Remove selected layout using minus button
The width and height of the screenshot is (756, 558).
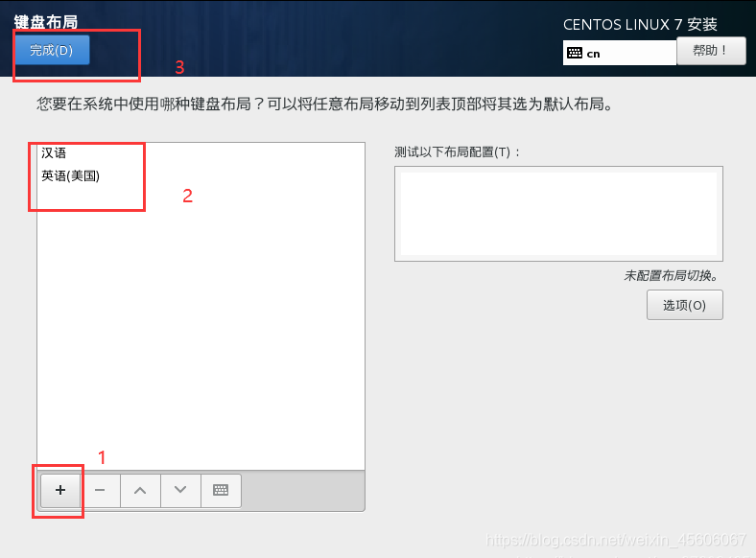[101, 491]
